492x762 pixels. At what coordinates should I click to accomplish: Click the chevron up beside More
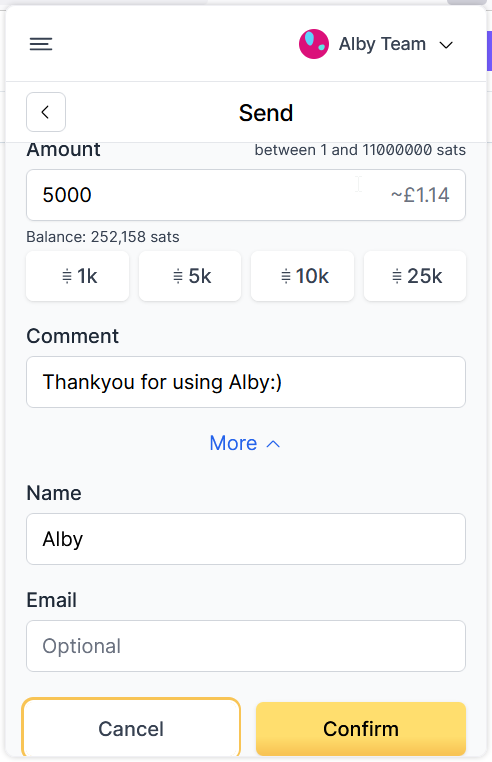[x=273, y=444]
